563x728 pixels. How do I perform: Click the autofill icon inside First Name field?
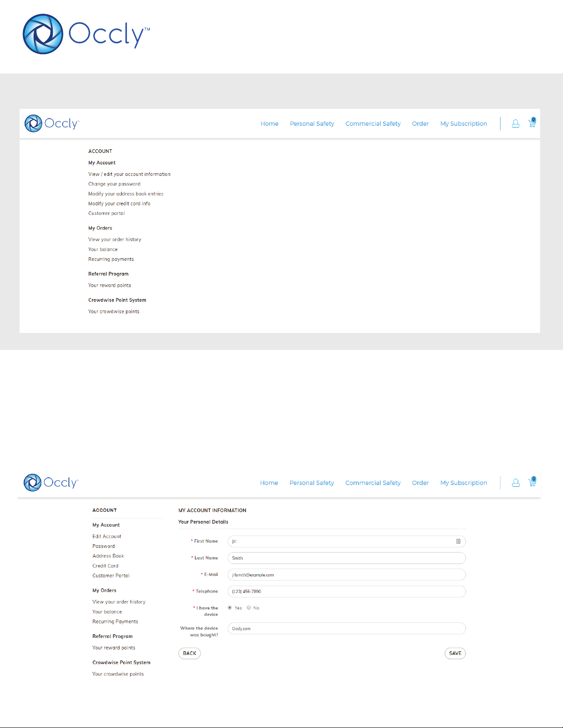[458, 542]
